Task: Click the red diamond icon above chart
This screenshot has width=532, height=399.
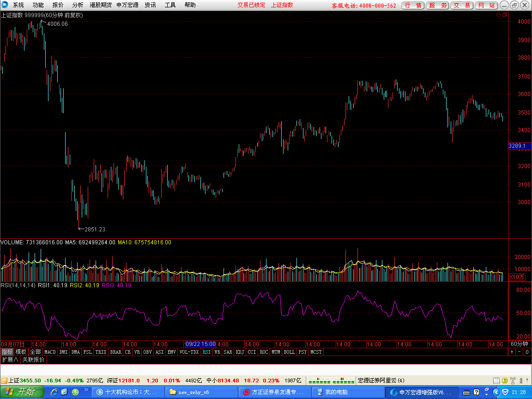Action: 498,15
